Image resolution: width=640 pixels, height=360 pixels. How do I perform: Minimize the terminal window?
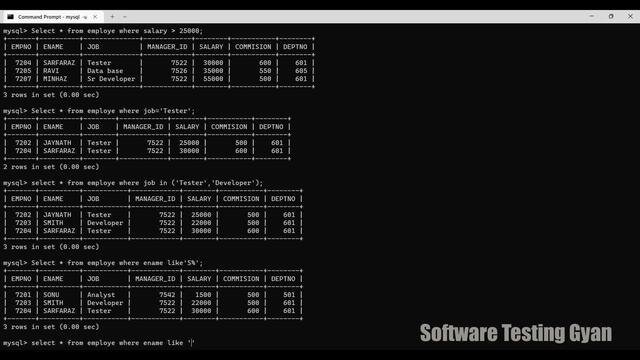(591, 16)
